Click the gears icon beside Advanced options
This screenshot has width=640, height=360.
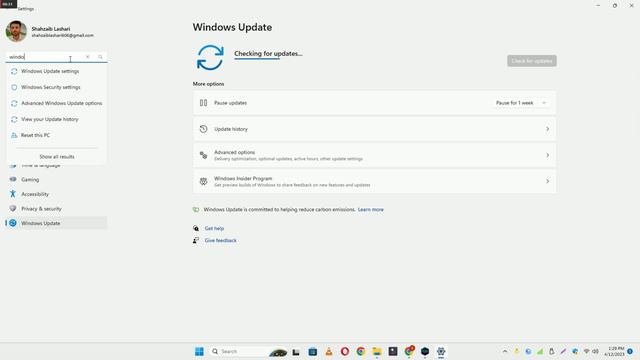tap(203, 155)
